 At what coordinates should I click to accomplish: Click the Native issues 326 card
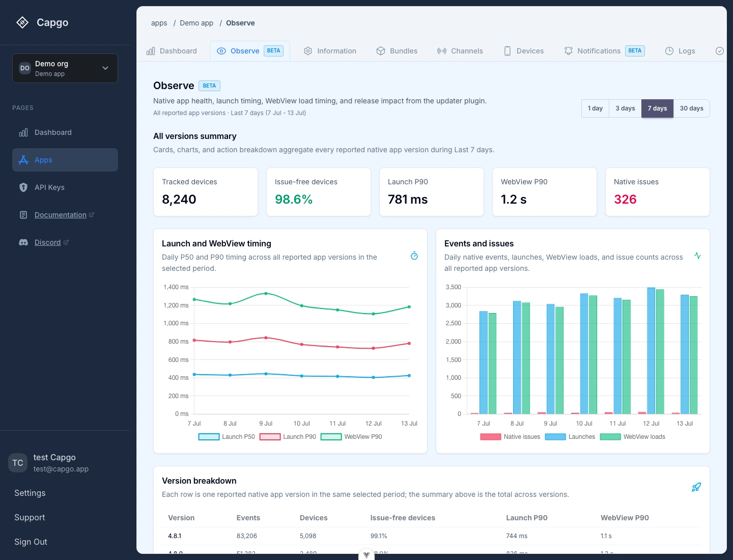coord(658,192)
